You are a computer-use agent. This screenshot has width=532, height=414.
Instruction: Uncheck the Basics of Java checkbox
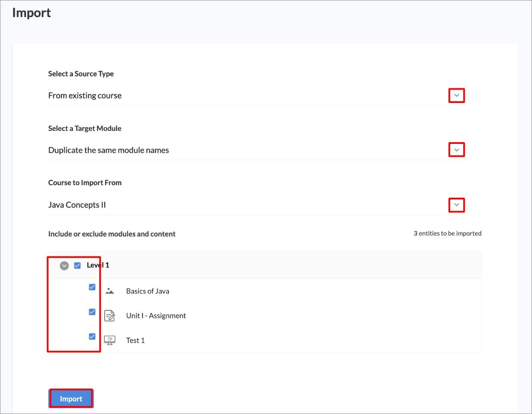(x=92, y=287)
